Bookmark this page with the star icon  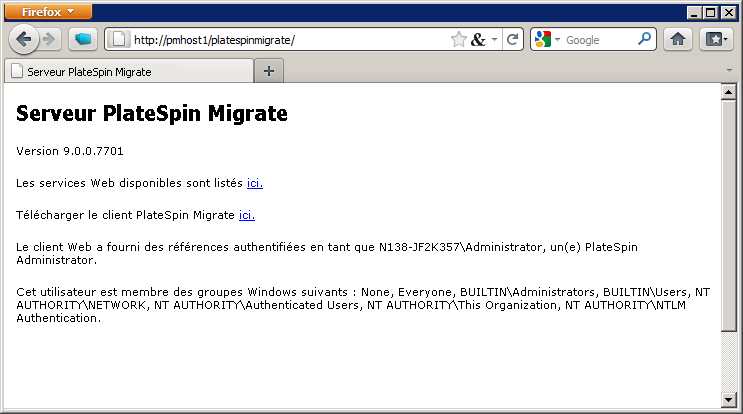459,39
